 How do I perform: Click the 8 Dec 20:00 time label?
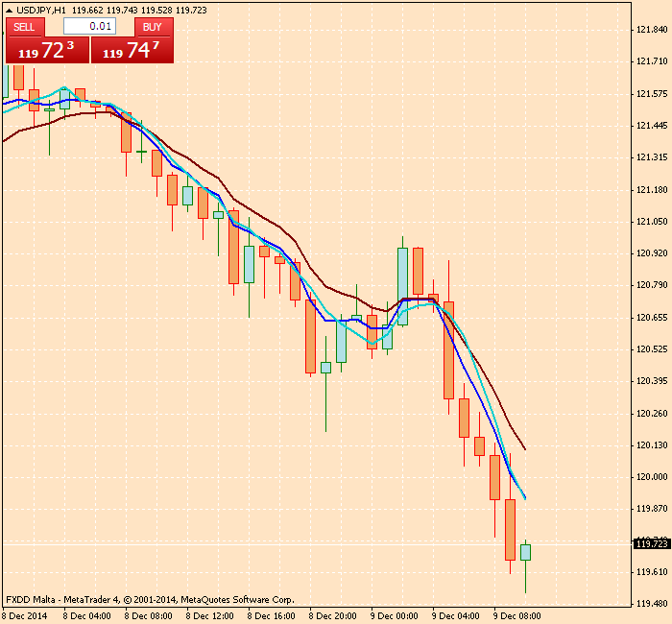(332, 615)
